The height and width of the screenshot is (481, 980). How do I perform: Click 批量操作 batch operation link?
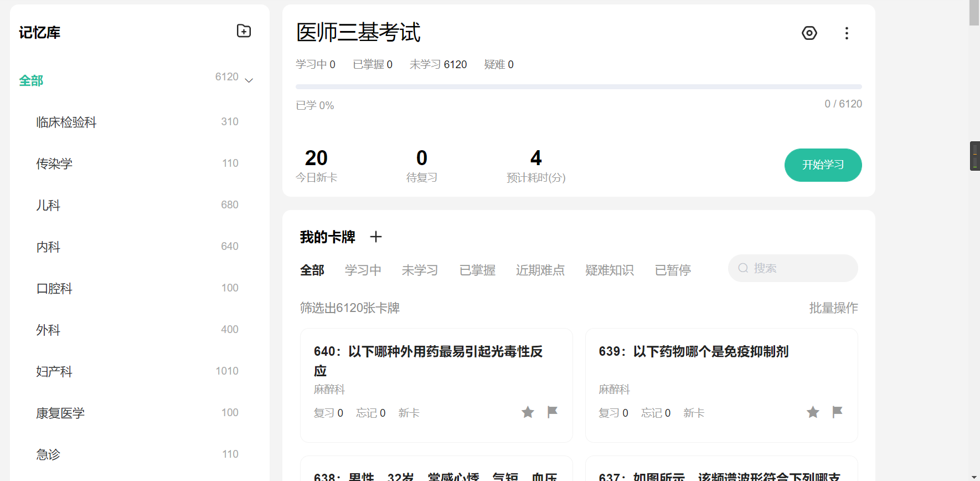click(x=833, y=308)
